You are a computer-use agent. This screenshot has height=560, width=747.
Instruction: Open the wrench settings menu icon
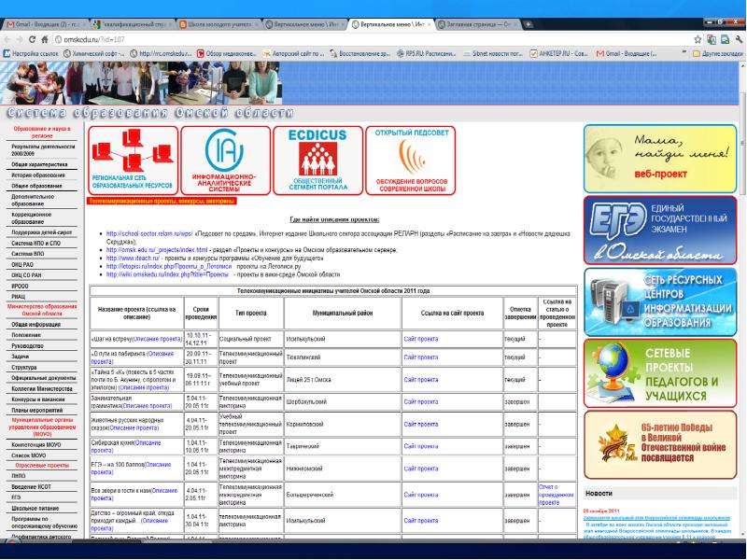tap(740, 39)
